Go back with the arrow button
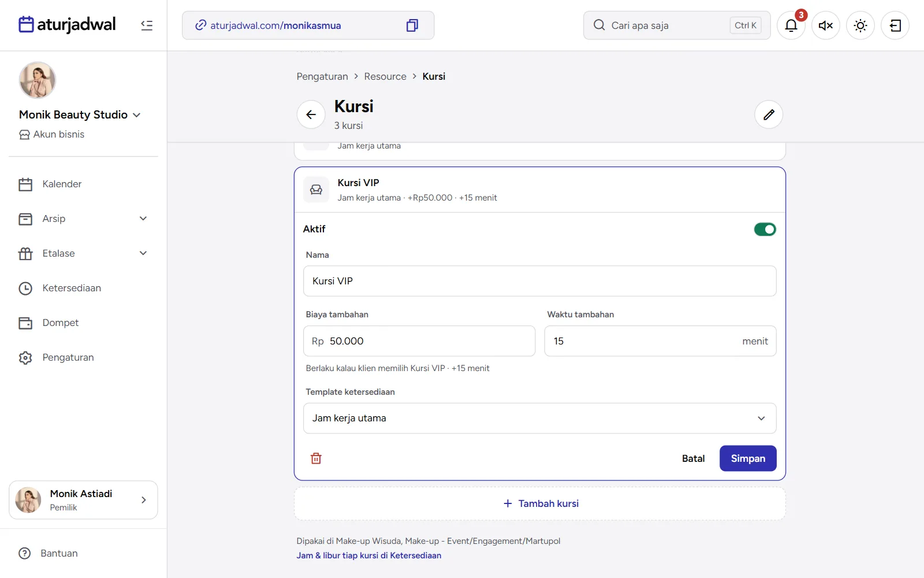Screen dimensions: 924x578 click(x=311, y=114)
